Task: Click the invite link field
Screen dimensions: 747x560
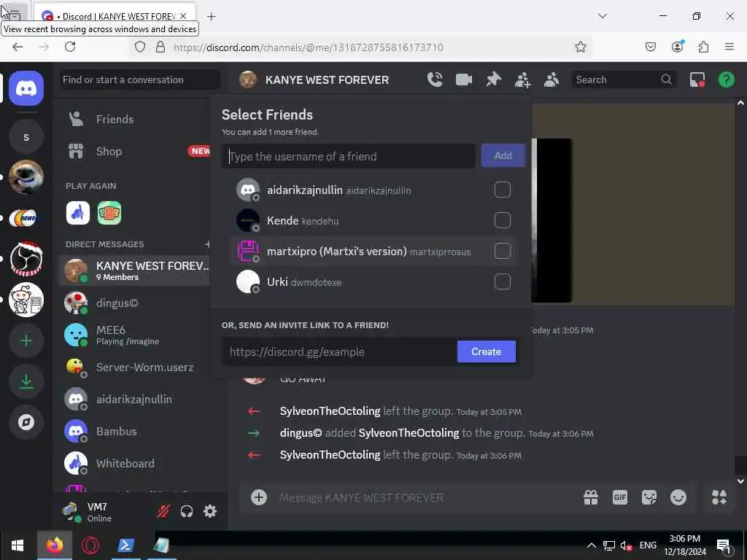Action: coord(338,352)
